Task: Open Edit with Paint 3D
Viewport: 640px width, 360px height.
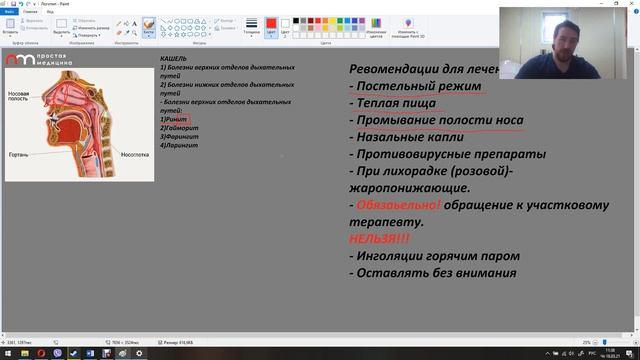Action: point(408,27)
